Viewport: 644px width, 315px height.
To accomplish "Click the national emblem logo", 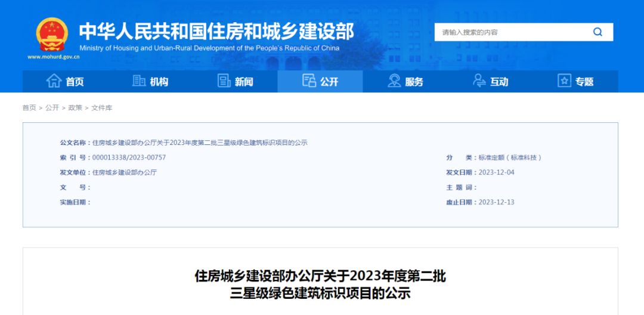I will coord(52,35).
